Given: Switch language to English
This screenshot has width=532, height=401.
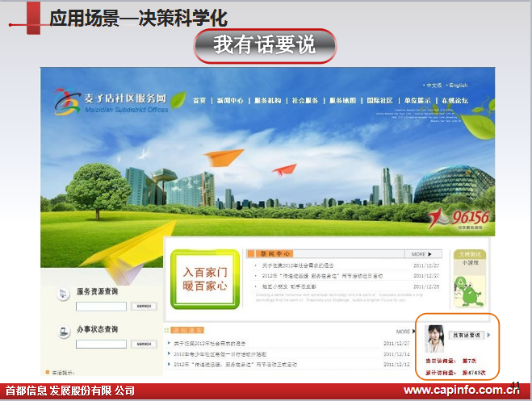Looking at the screenshot, I should coord(458,85).
